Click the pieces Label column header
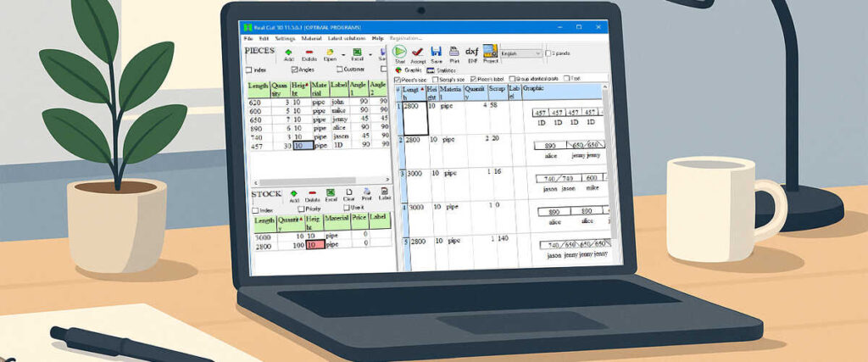Viewport: 868px width, 362px height. pyautogui.click(x=339, y=88)
